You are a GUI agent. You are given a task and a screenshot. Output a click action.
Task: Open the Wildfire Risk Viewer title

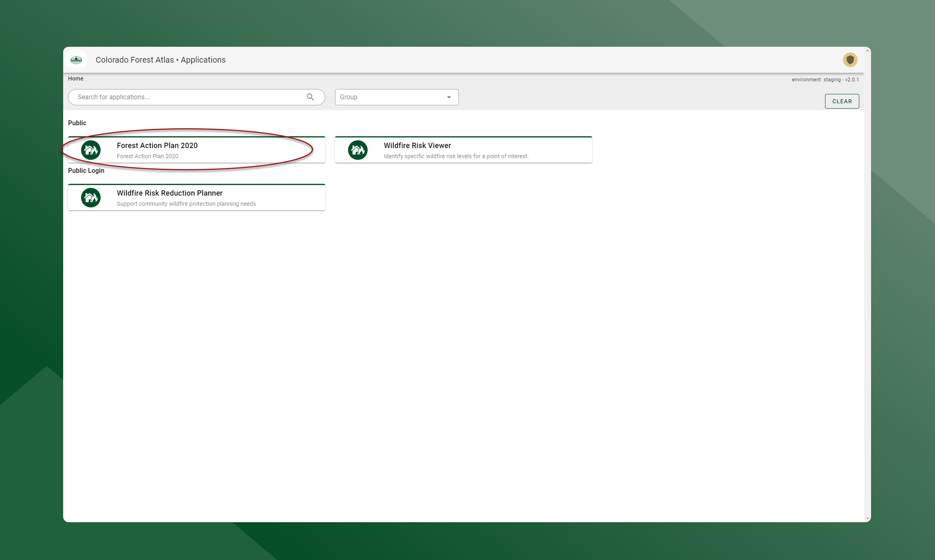tap(417, 145)
